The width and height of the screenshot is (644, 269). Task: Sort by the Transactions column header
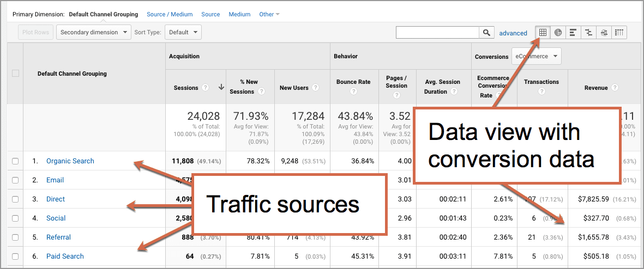pos(541,82)
